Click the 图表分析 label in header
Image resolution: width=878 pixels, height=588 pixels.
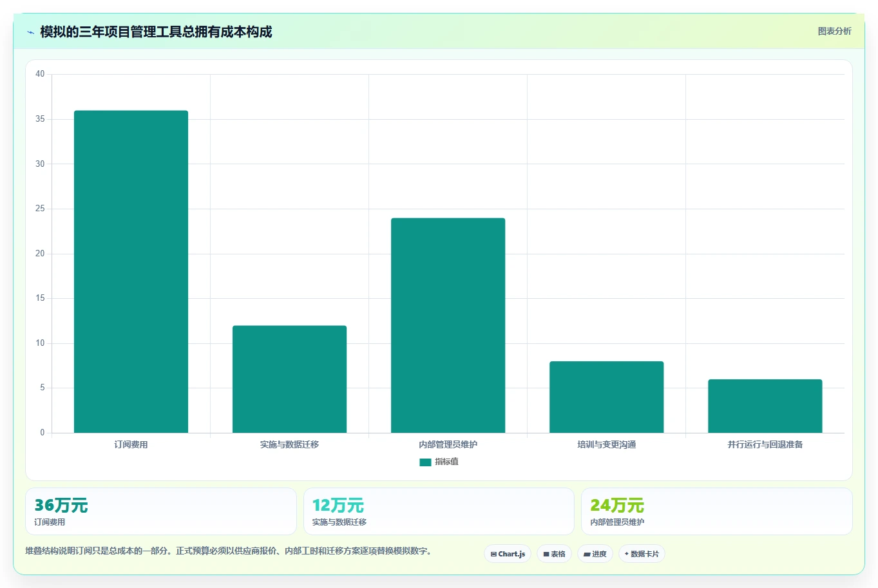coord(834,31)
